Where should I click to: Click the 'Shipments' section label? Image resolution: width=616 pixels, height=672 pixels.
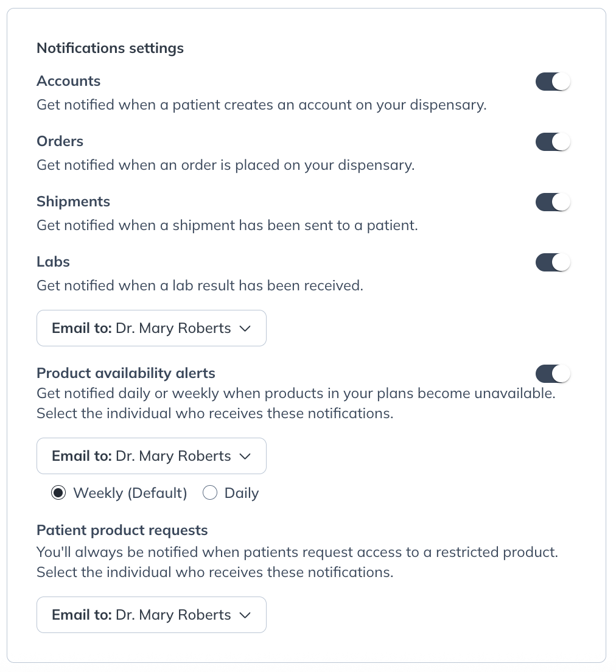pos(74,201)
